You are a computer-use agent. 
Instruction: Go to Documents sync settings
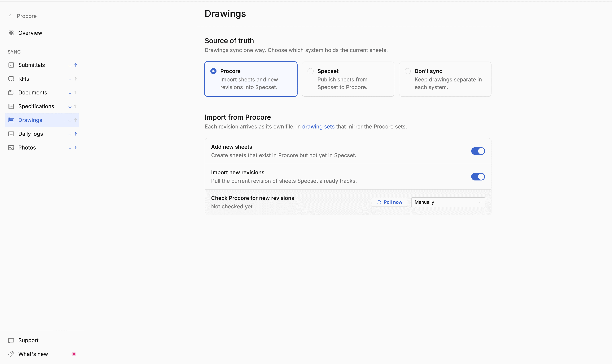click(x=42, y=93)
